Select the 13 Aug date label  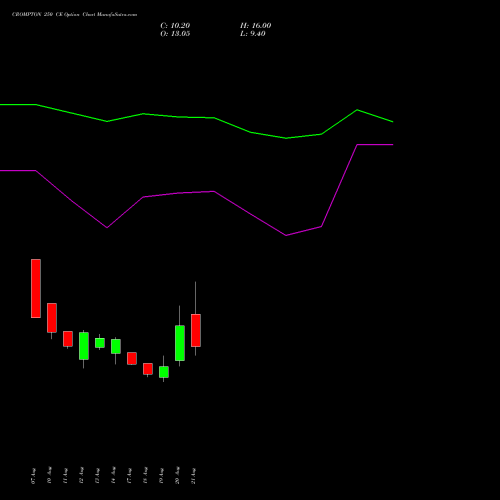97,476
